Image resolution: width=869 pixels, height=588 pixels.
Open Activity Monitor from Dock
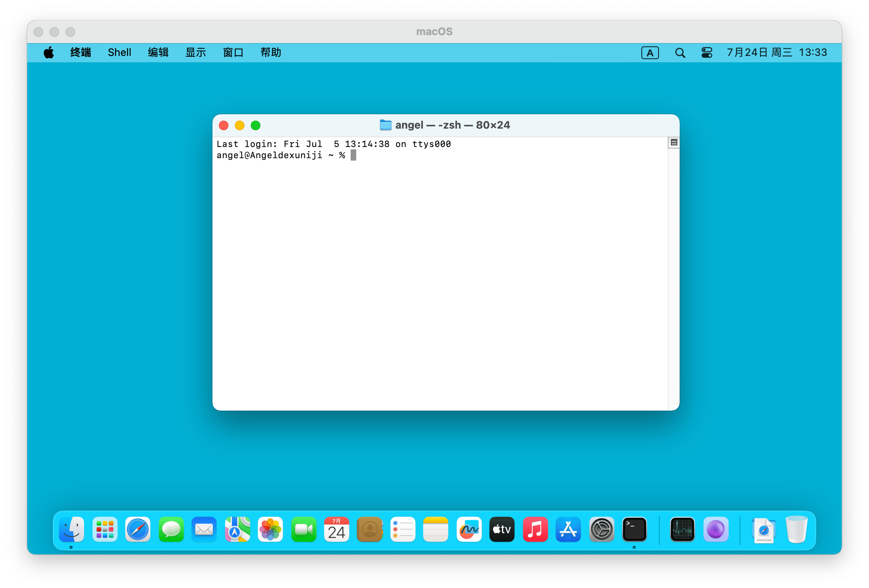coord(682,530)
